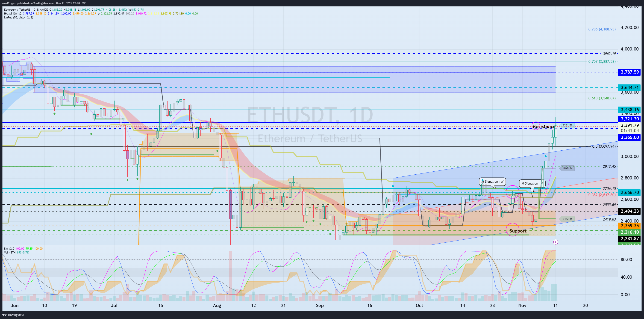Screen dimensions: 644x319
Task: Click the 3,644.71 cyan price label
Action: 630,88
